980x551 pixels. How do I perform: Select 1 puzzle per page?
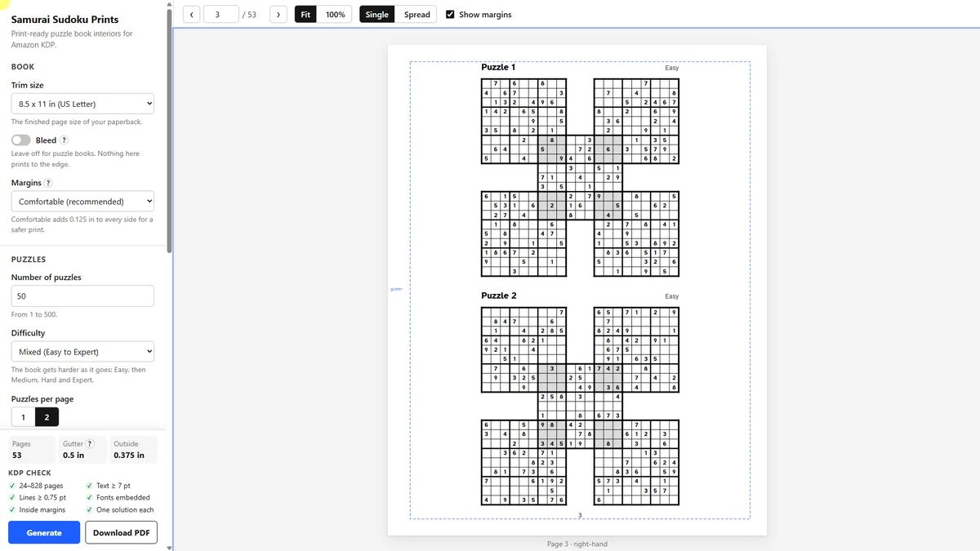[x=23, y=417]
